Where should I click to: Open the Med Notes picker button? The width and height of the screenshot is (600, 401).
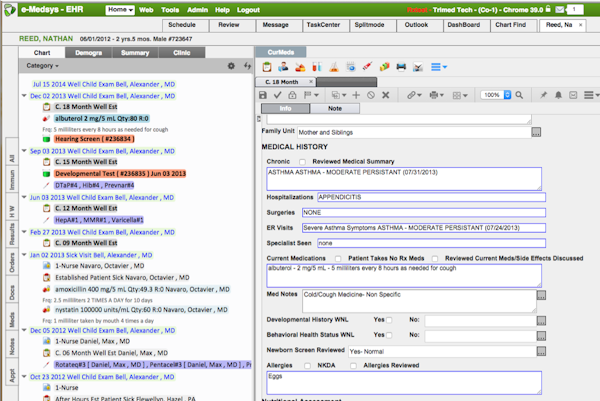pos(541,295)
